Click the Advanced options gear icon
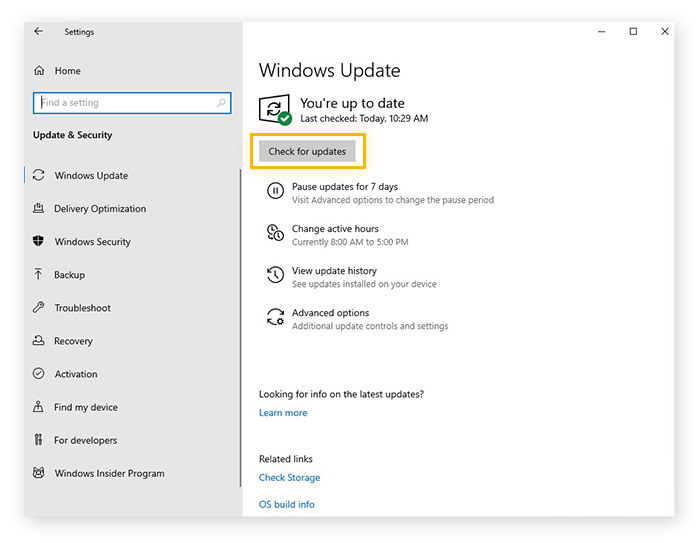 (275, 318)
